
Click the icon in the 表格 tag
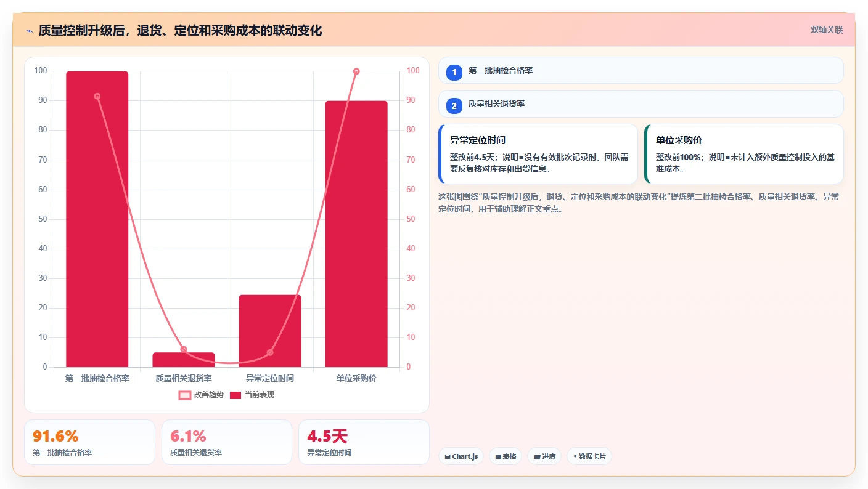pos(498,457)
